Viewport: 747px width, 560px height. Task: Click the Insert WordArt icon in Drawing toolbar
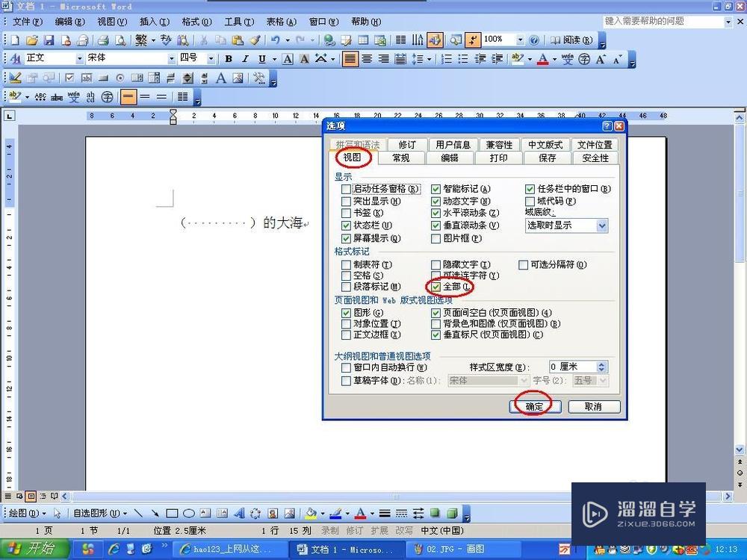239,514
